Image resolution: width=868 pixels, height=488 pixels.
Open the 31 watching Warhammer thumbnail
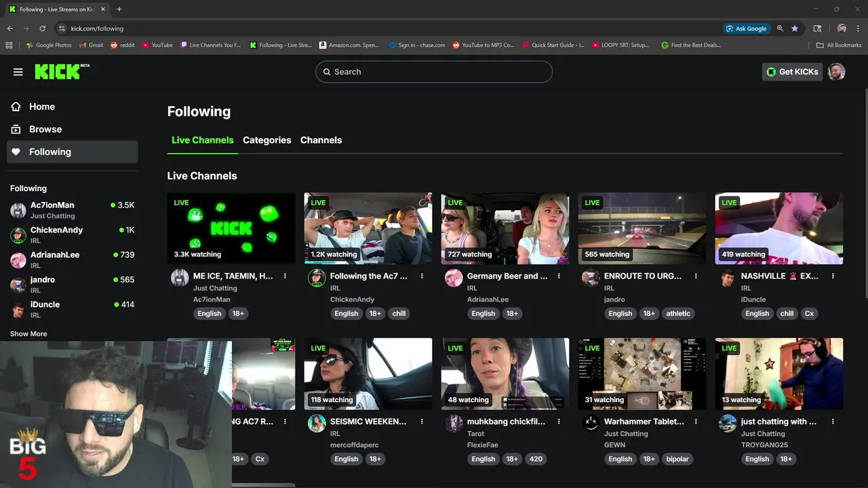click(x=642, y=374)
